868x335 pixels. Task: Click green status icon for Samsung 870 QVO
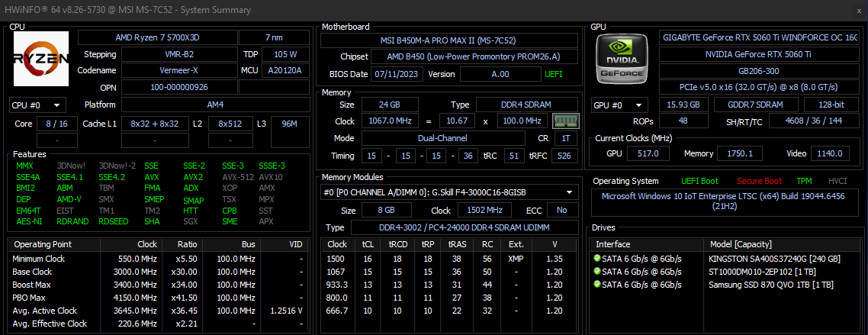click(596, 285)
